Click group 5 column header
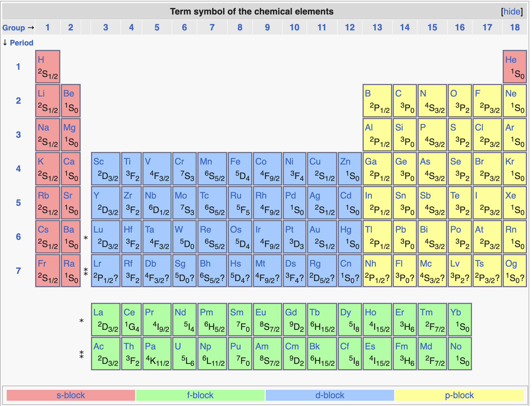Viewport: 532px width, 406px height. coord(157,27)
